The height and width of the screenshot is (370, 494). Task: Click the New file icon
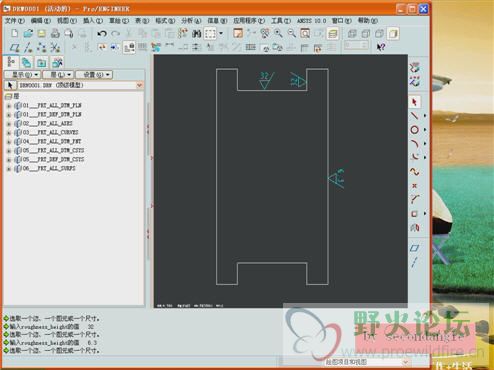(15, 33)
